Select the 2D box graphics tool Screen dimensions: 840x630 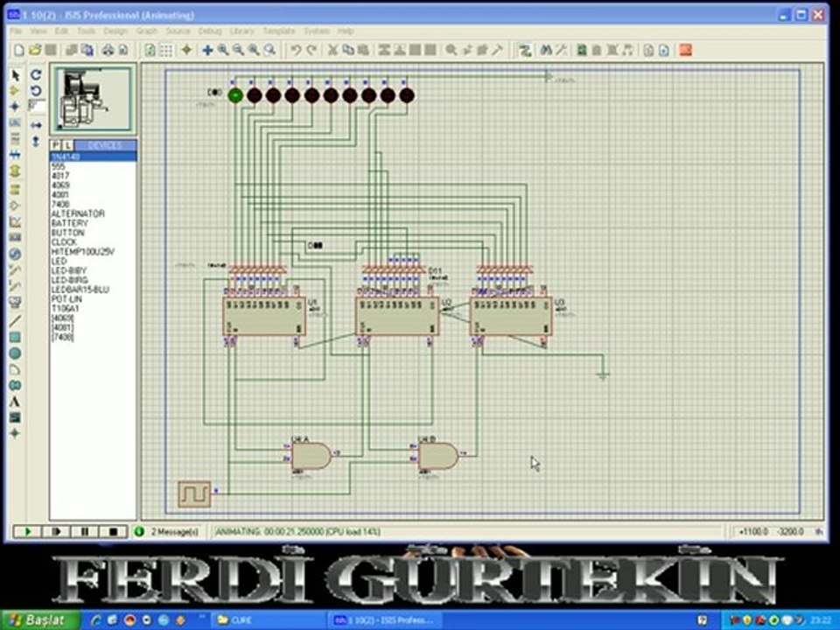(x=15, y=337)
